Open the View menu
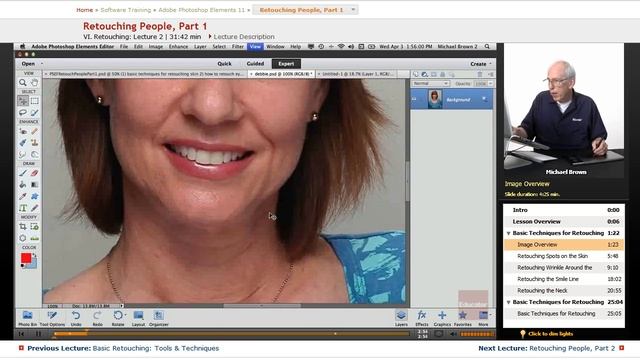 (x=255, y=47)
